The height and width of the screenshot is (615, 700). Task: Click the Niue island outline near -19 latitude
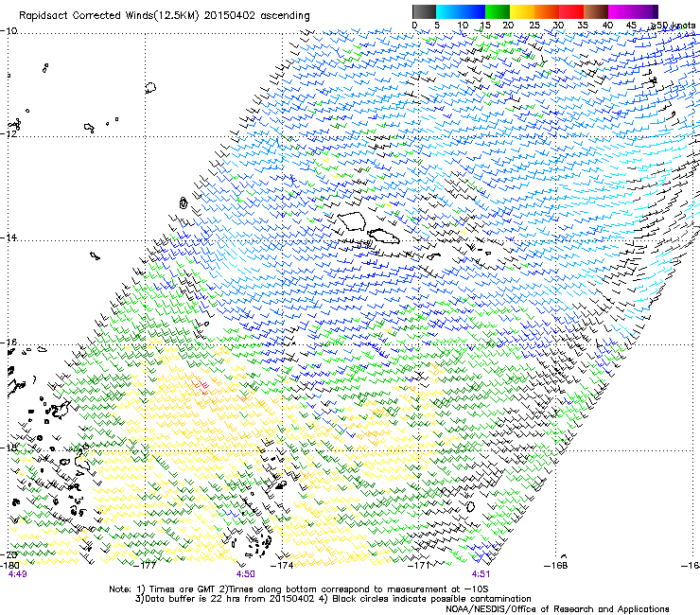pos(470,506)
